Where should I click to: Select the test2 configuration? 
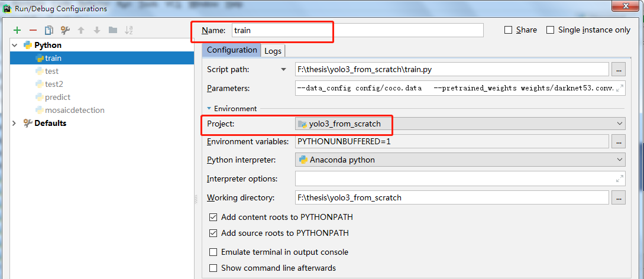(54, 84)
